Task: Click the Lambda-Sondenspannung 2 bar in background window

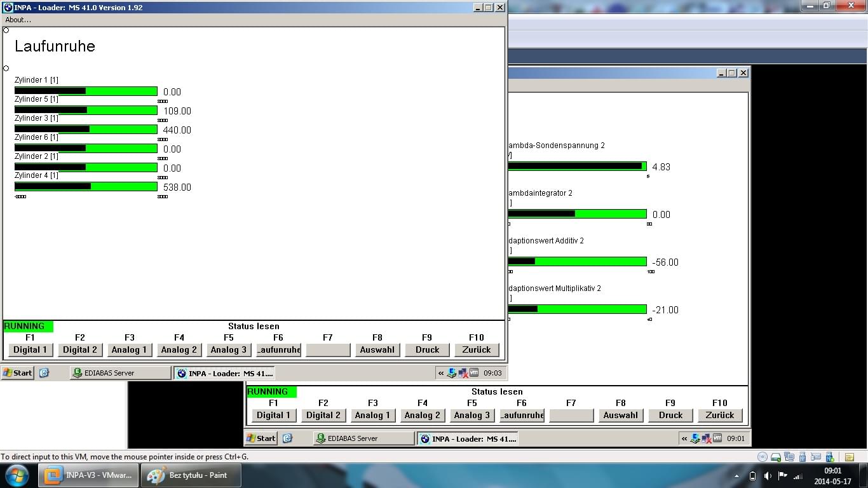Action: point(577,166)
